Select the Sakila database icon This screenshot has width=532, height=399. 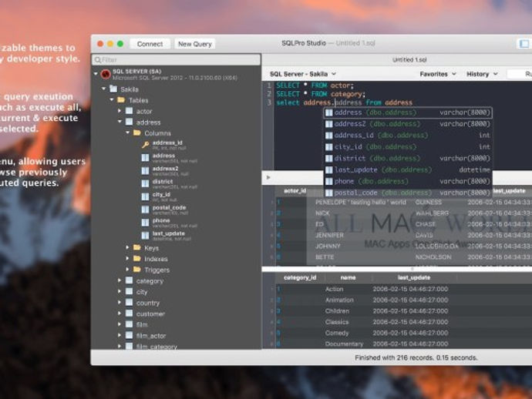click(113, 89)
